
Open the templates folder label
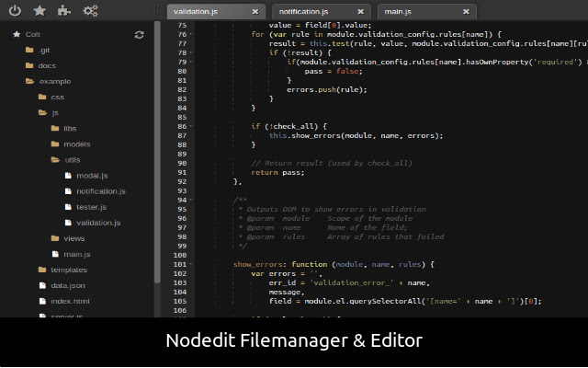tap(69, 270)
